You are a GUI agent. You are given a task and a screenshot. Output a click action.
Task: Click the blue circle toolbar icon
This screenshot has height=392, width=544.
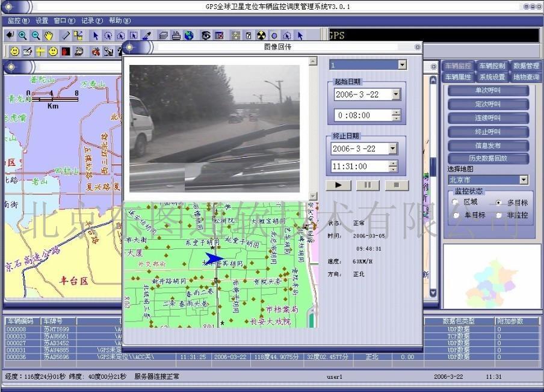[x=274, y=35]
